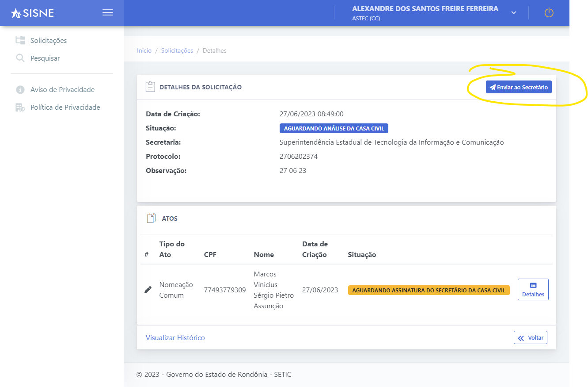Click the Tipo do Ato column header
The width and height of the screenshot is (588, 387).
click(172, 249)
